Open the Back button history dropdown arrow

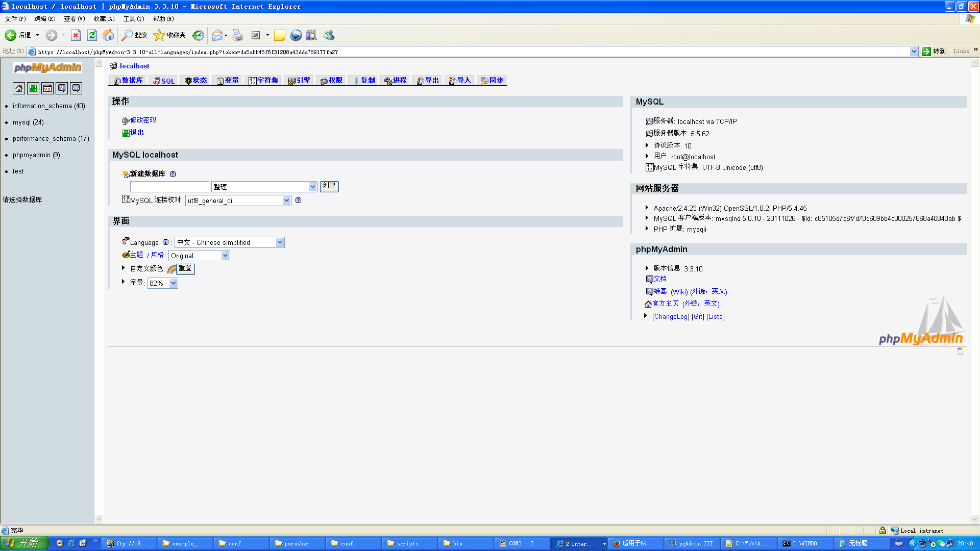click(37, 35)
